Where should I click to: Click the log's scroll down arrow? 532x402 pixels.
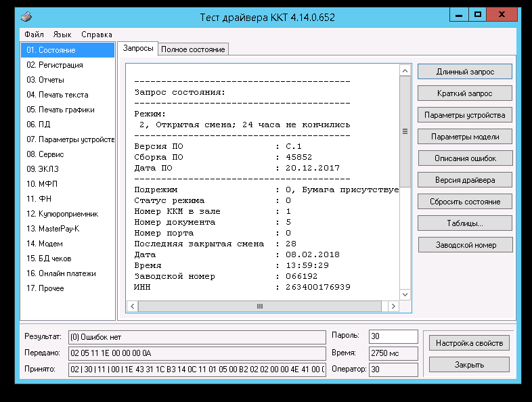405,294
